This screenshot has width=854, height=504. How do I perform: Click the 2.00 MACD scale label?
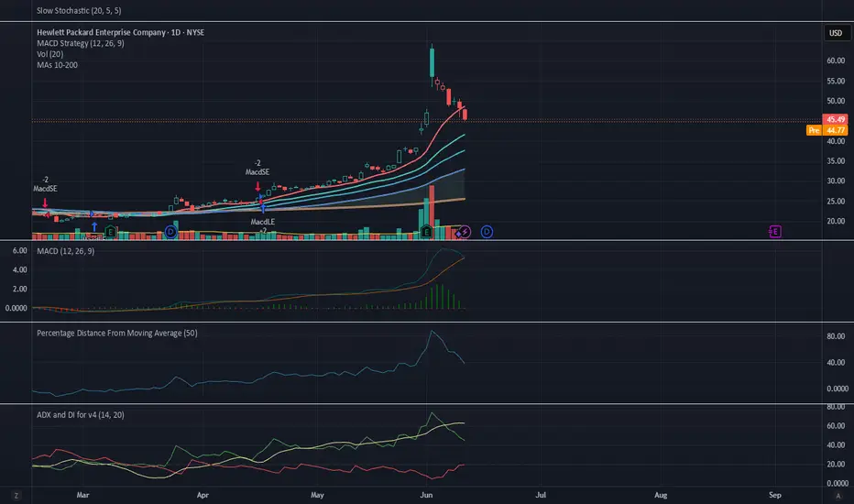(x=19, y=289)
